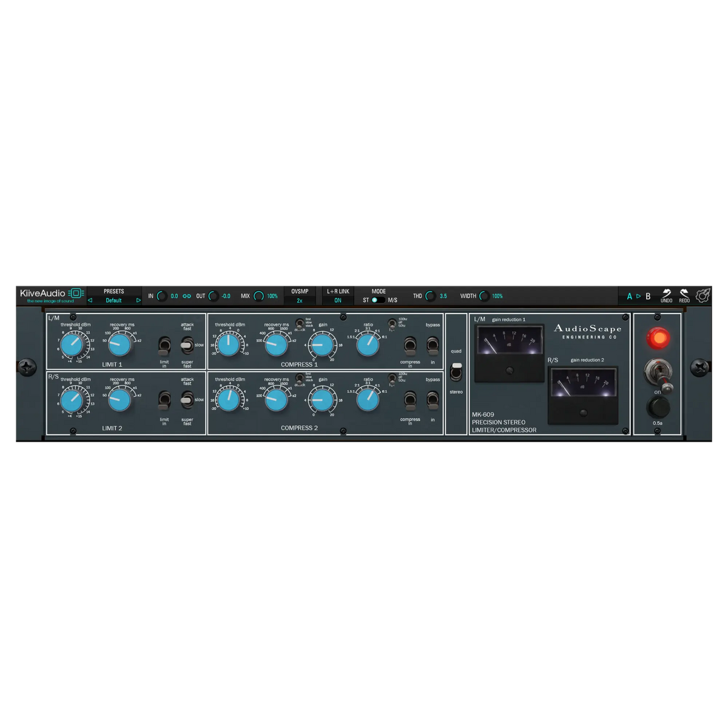Image resolution: width=728 pixels, height=728 pixels.
Task: Toggle the LIMIT 2 attack switch
Action: click(x=187, y=400)
